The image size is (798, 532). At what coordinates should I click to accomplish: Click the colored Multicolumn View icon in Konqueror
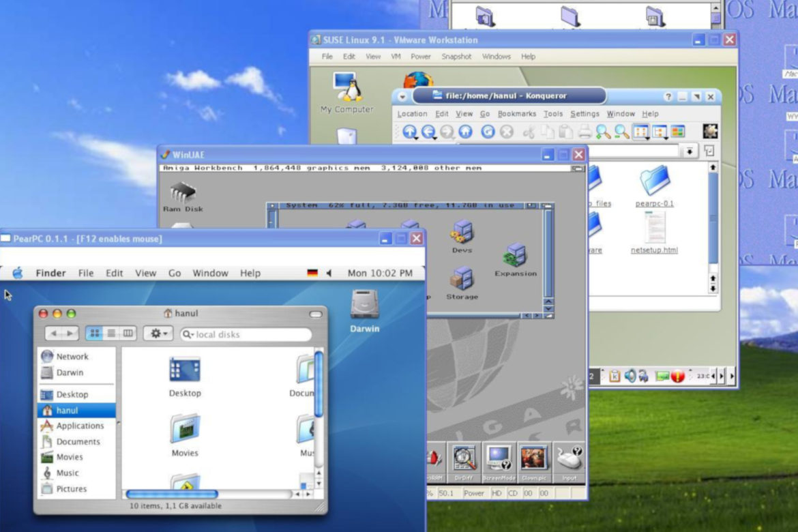677,132
